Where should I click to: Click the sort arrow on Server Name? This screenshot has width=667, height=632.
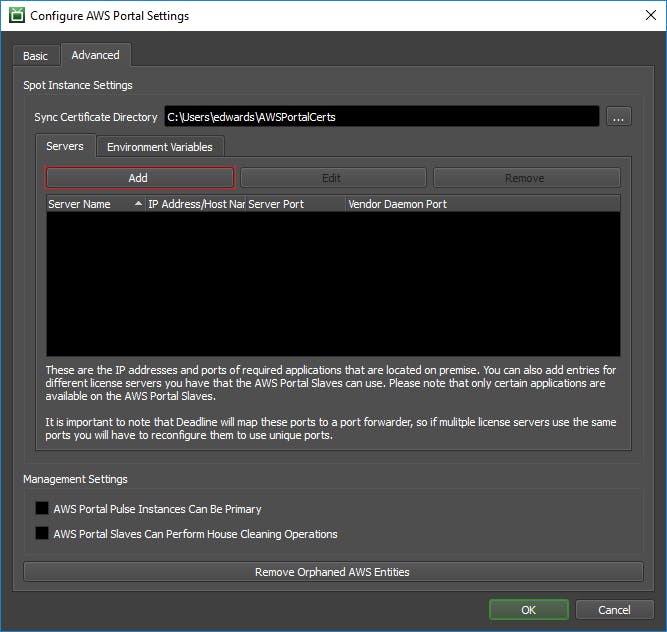point(138,204)
